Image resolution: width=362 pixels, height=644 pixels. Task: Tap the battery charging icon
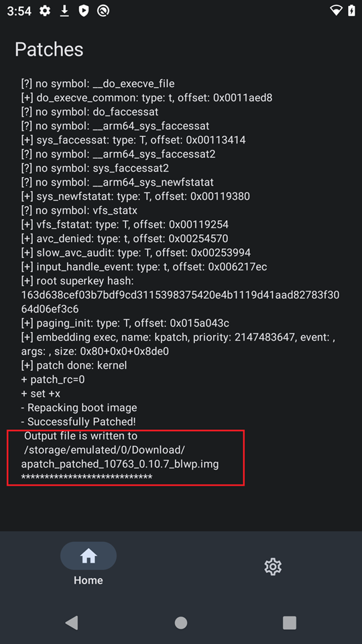(x=352, y=11)
